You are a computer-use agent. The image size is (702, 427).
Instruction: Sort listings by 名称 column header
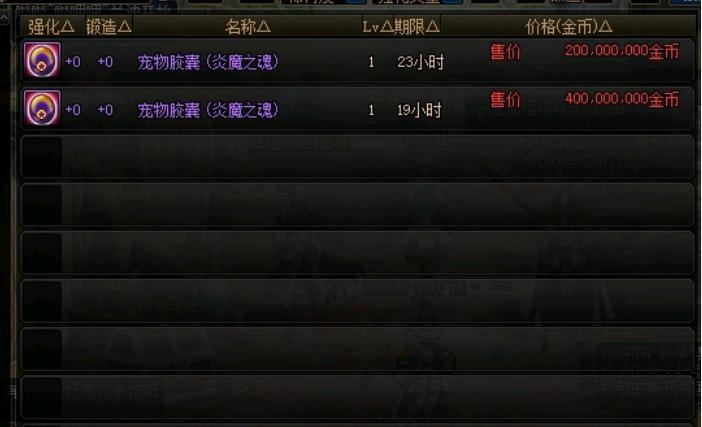[248, 27]
